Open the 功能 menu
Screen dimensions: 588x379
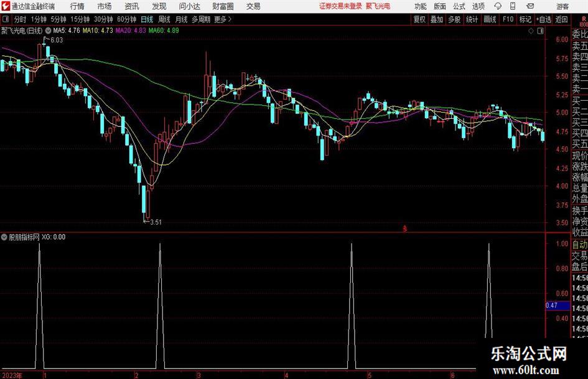tap(421, 6)
